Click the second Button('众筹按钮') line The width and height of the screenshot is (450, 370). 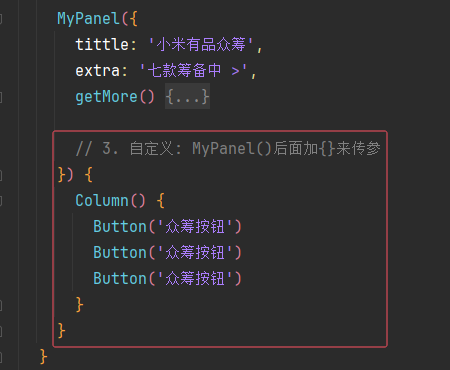pyautogui.click(x=167, y=253)
